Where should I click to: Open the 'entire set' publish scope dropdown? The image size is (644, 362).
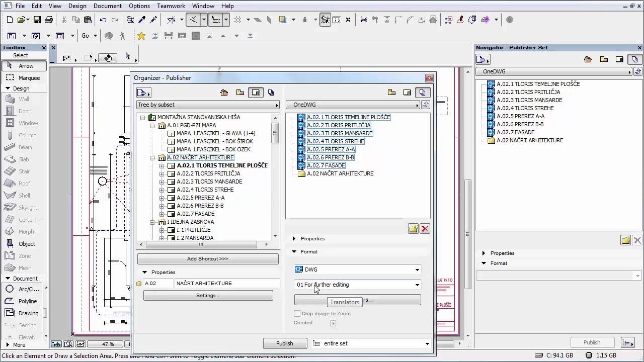tap(371, 343)
